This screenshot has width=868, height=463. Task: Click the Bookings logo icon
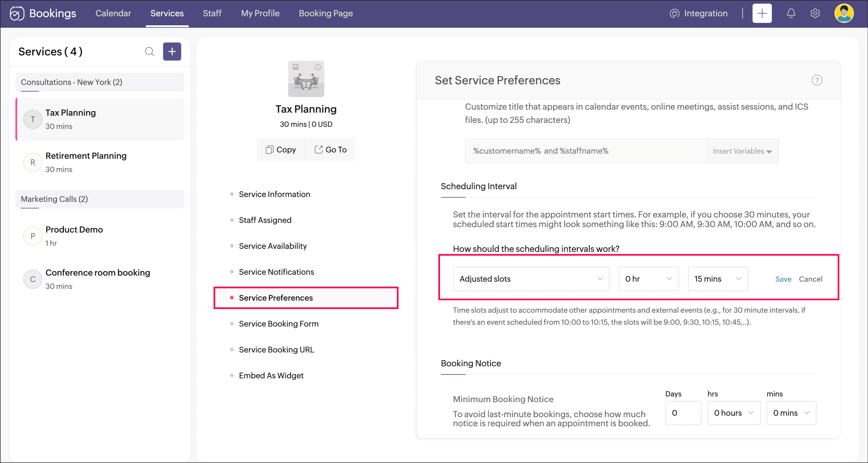[17, 14]
